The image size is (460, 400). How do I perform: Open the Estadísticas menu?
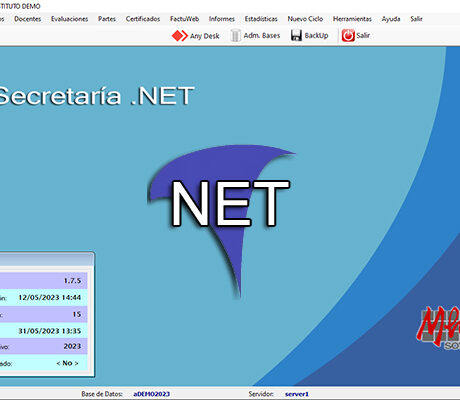pyautogui.click(x=261, y=19)
